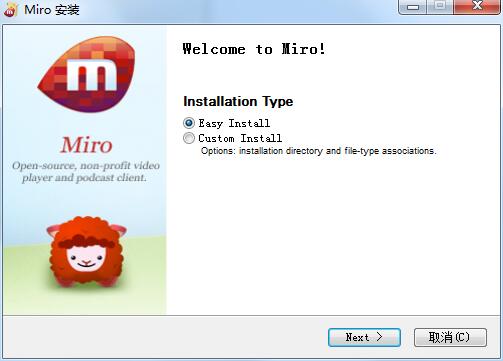
Task: Cancel setup with the 取消(C) button
Action: (450, 337)
